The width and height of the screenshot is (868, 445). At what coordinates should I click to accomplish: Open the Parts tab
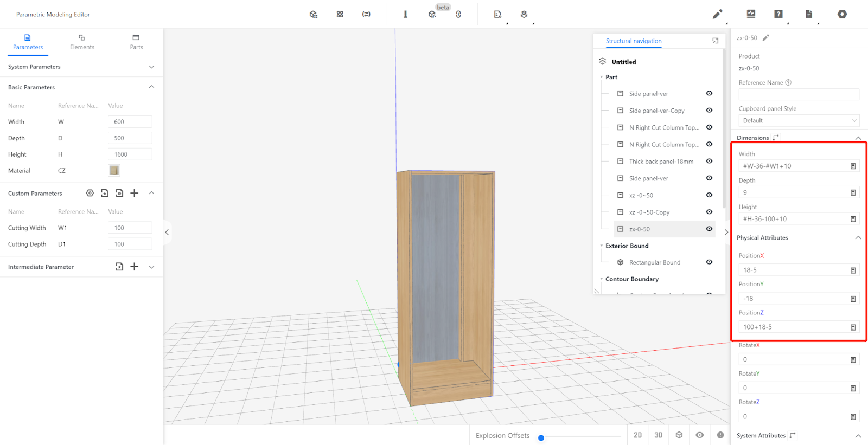tap(136, 42)
